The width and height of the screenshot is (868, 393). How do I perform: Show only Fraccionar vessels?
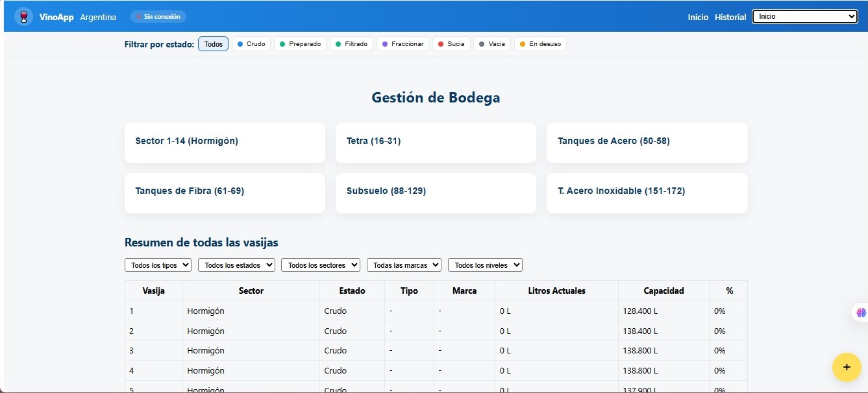(403, 44)
